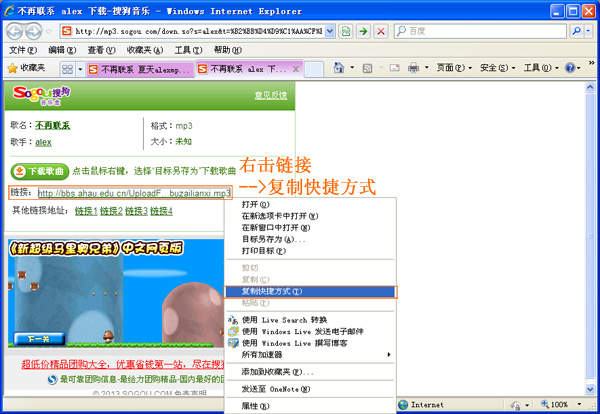Viewport: 600px width, 414px height.
Task: Click the search magnifier button
Action: [x=577, y=31]
